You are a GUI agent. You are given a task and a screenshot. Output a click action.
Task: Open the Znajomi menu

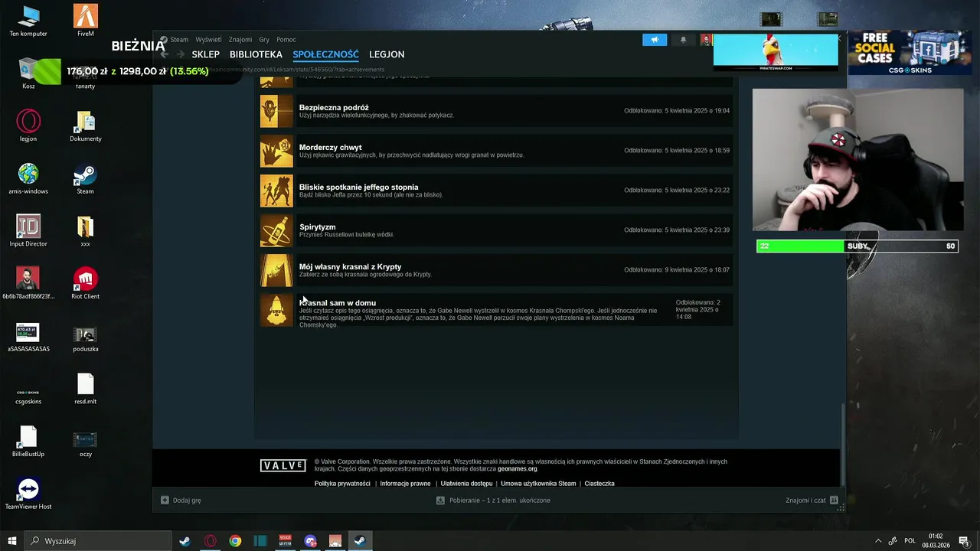click(240, 40)
